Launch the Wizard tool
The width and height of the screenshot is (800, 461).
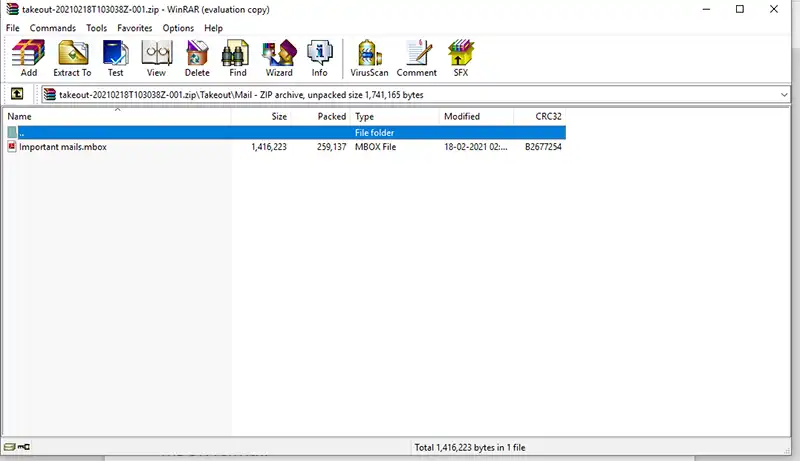coord(279,58)
